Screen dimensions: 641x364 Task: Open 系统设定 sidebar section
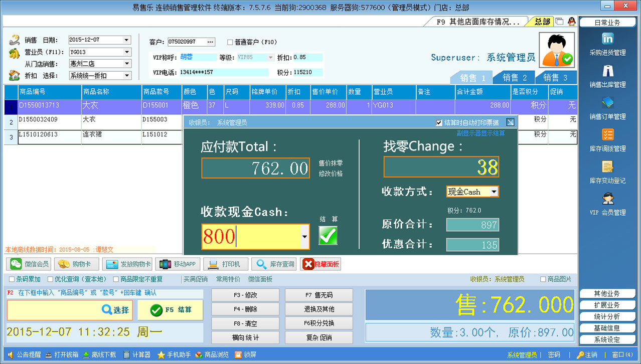pyautogui.click(x=607, y=339)
